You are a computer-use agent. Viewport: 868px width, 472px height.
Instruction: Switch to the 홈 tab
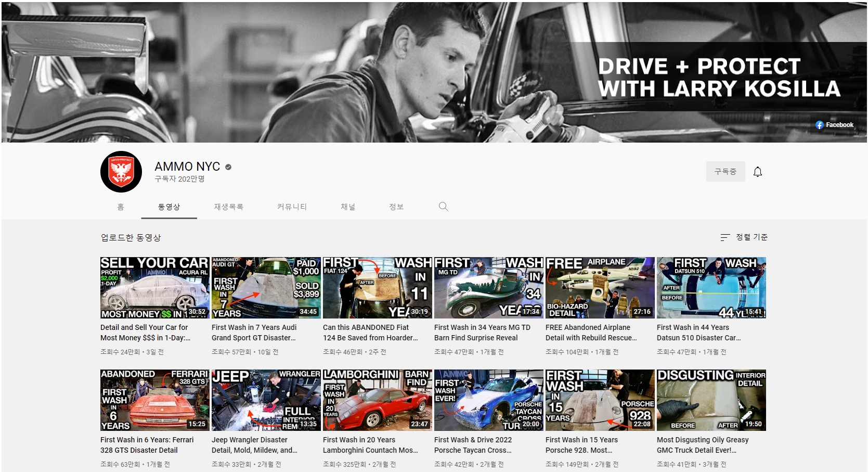pyautogui.click(x=121, y=207)
